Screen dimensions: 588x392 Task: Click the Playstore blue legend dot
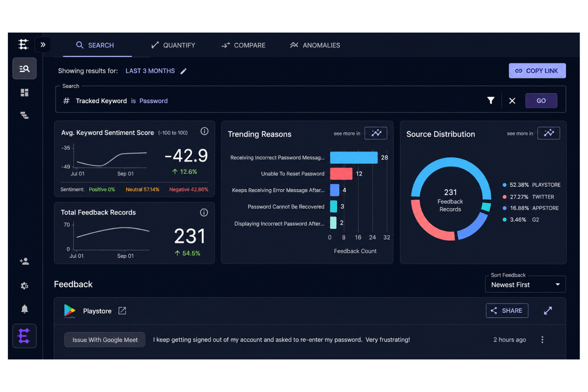(x=505, y=185)
